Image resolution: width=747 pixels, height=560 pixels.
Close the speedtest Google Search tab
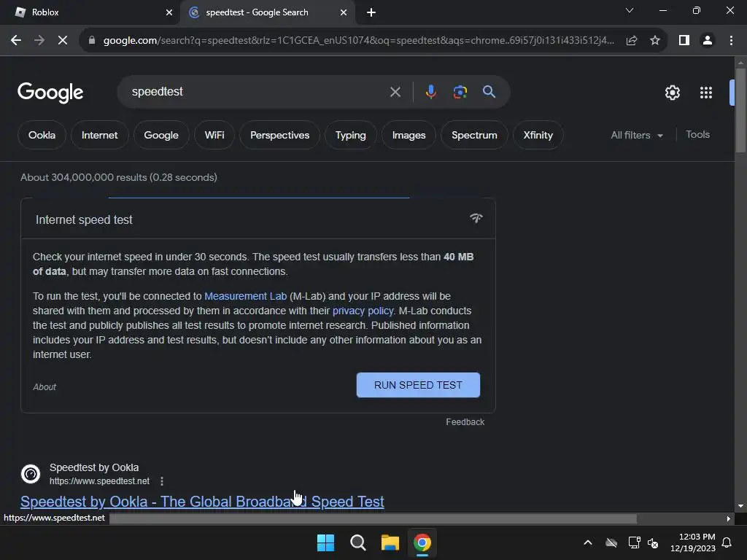[344, 12]
